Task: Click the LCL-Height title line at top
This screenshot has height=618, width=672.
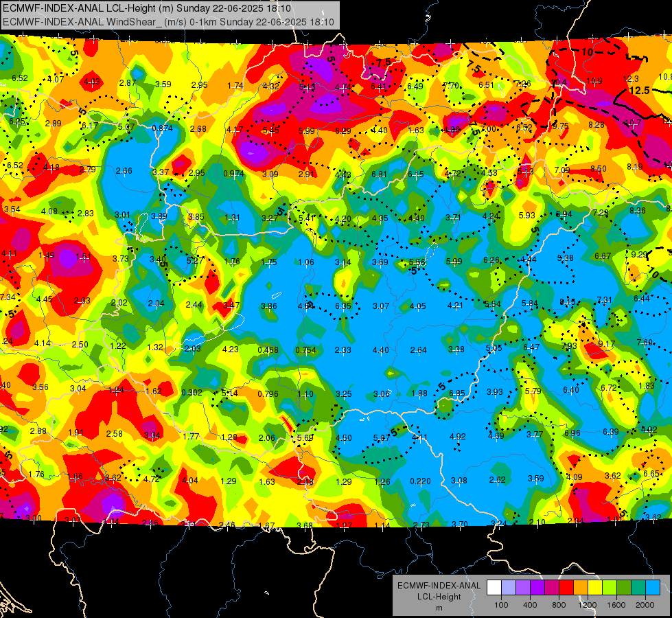Action: 147,8
